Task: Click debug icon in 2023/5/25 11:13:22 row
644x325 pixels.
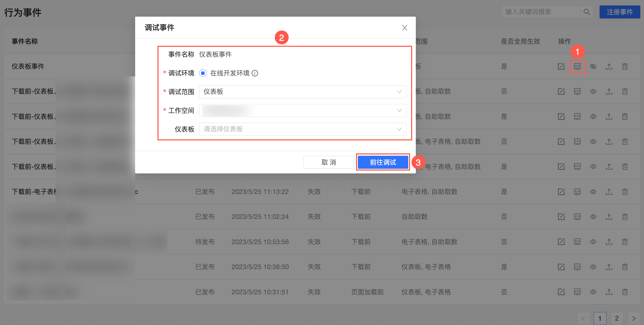Action: pos(577,192)
